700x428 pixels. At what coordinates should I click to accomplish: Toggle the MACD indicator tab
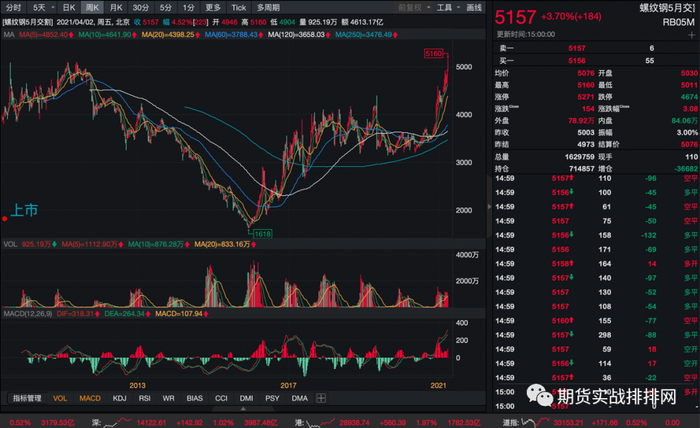point(90,398)
